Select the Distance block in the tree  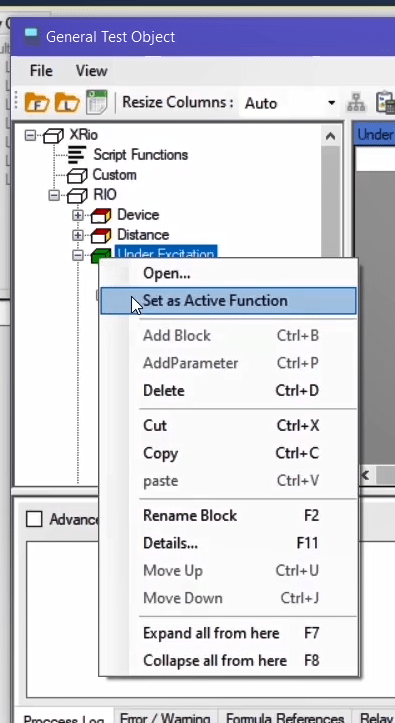pyautogui.click(x=143, y=235)
